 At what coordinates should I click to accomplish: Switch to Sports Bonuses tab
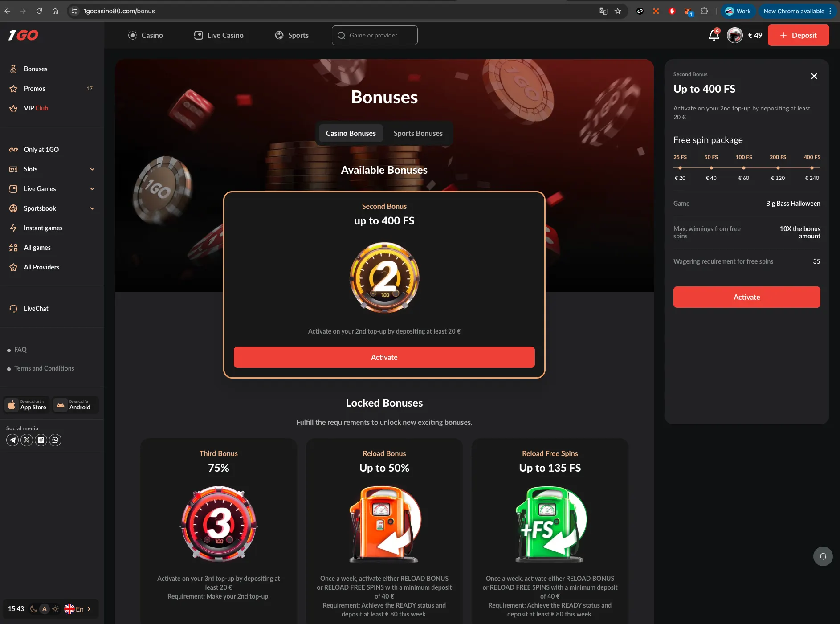pos(418,133)
